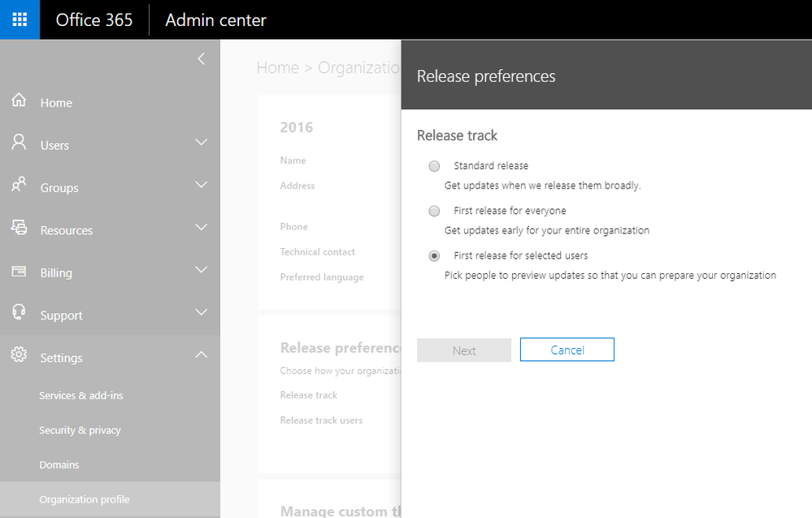Image resolution: width=812 pixels, height=518 pixels.
Task: Select First release for selected users
Action: pos(434,256)
